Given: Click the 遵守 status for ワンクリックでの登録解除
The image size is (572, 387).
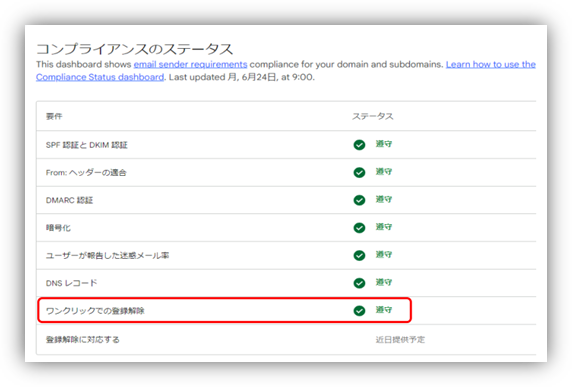Looking at the screenshot, I should tap(384, 310).
